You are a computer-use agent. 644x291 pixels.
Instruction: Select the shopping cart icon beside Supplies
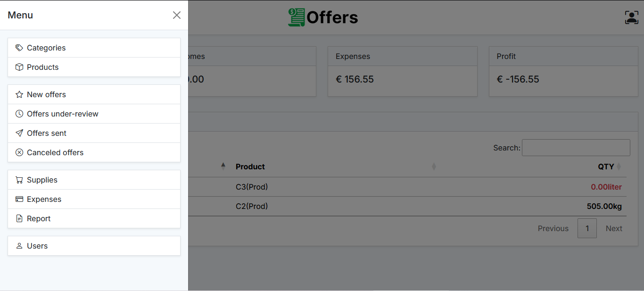[x=19, y=180]
